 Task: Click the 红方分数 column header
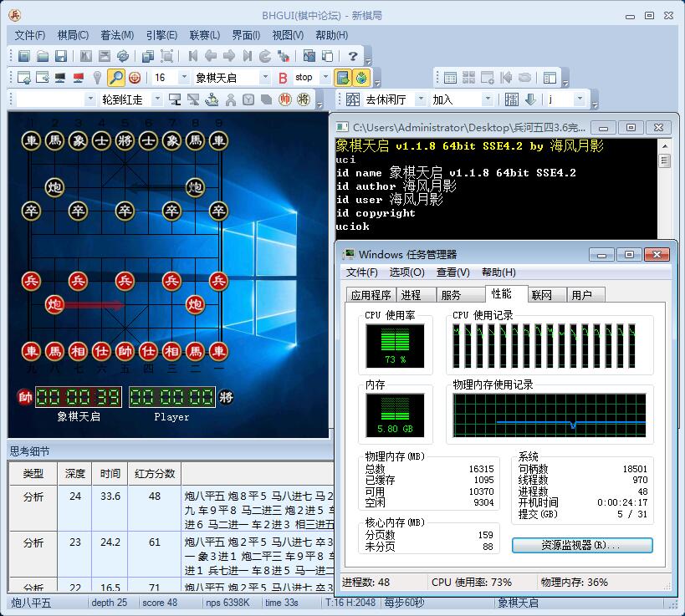pyautogui.click(x=155, y=474)
